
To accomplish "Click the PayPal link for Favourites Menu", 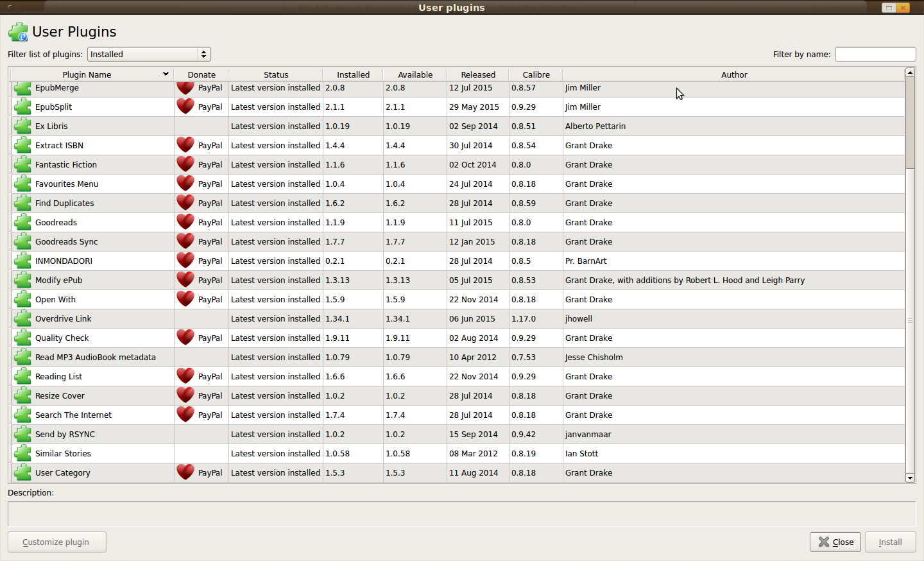I will [210, 184].
